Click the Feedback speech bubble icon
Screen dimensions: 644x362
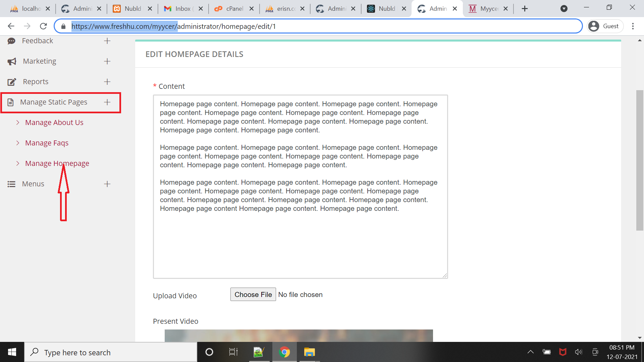pos(11,41)
